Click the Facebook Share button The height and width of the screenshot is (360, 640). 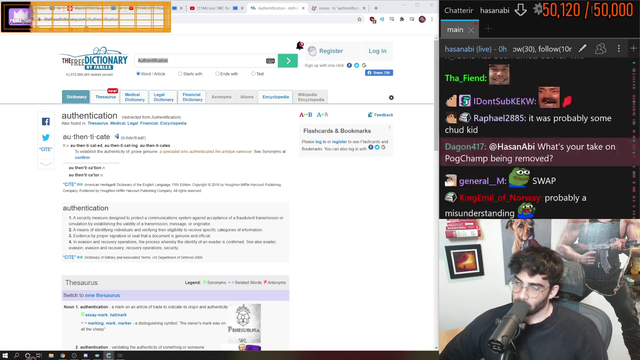(x=379, y=73)
